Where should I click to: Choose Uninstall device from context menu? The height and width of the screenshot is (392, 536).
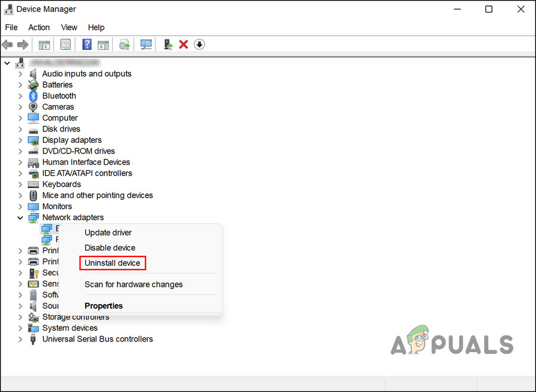113,263
